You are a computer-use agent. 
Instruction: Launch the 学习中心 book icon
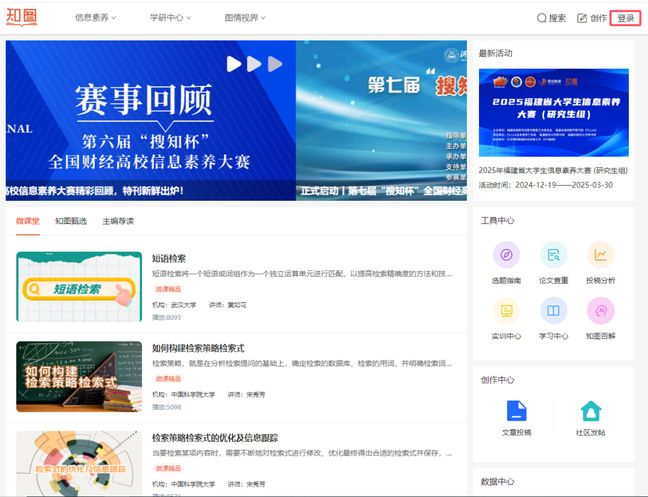(553, 311)
